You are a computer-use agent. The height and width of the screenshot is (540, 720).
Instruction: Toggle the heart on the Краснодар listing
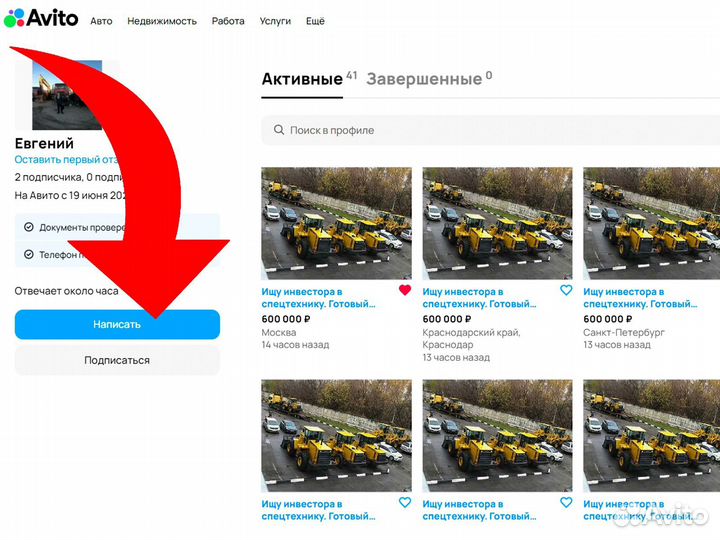point(566,291)
